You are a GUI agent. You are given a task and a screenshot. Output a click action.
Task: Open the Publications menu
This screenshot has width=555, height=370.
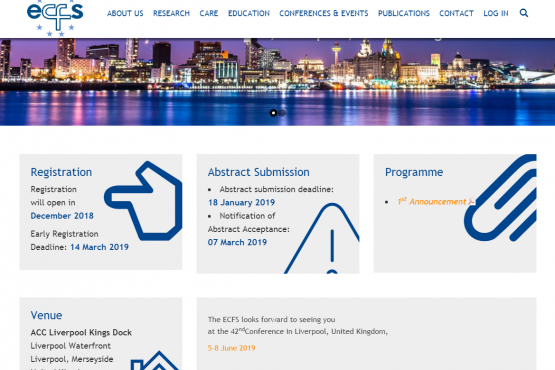coord(404,13)
